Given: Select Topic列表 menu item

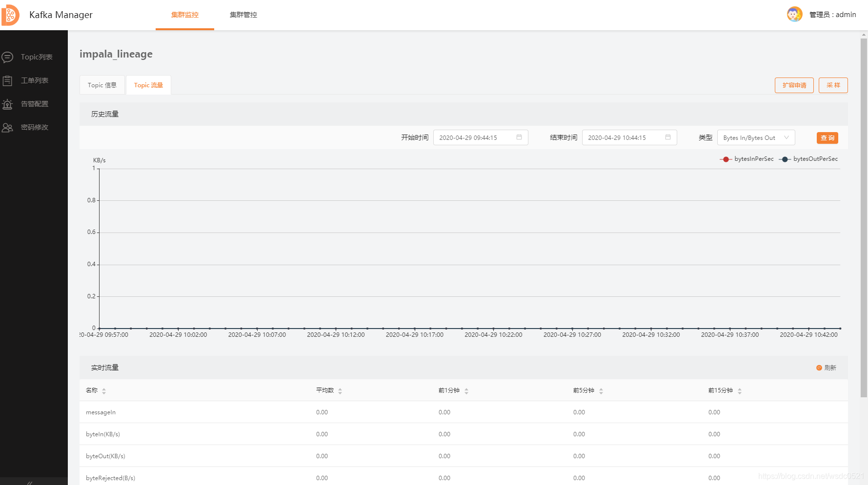Looking at the screenshot, I should 34,57.
